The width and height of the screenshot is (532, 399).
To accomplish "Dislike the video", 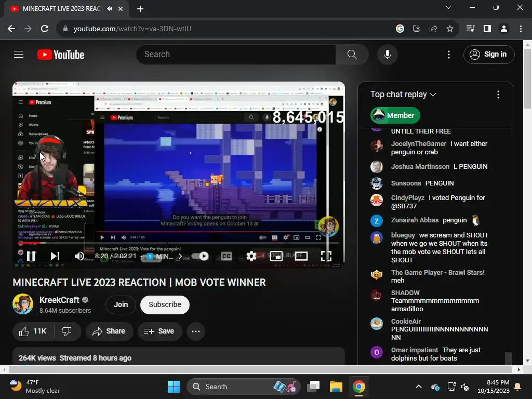I will tap(67, 331).
